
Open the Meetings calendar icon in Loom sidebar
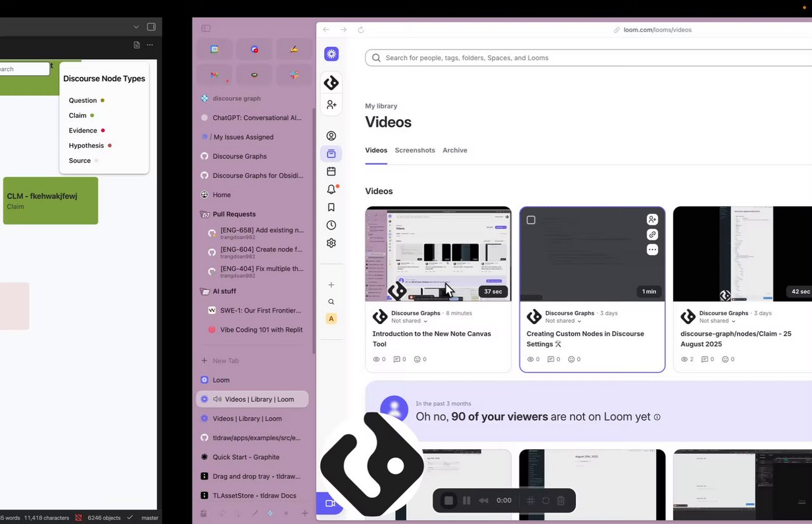click(x=331, y=171)
